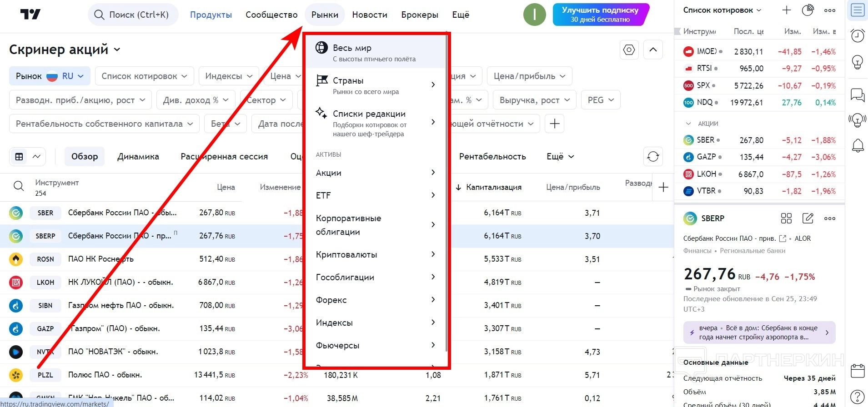Open the notifications bell icon
Screen dimensions: 868x407
click(858, 146)
